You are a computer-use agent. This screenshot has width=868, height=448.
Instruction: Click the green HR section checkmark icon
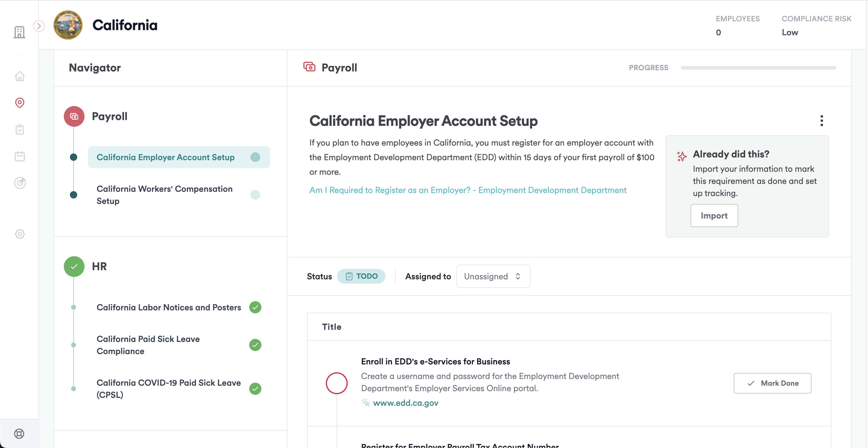point(74,266)
